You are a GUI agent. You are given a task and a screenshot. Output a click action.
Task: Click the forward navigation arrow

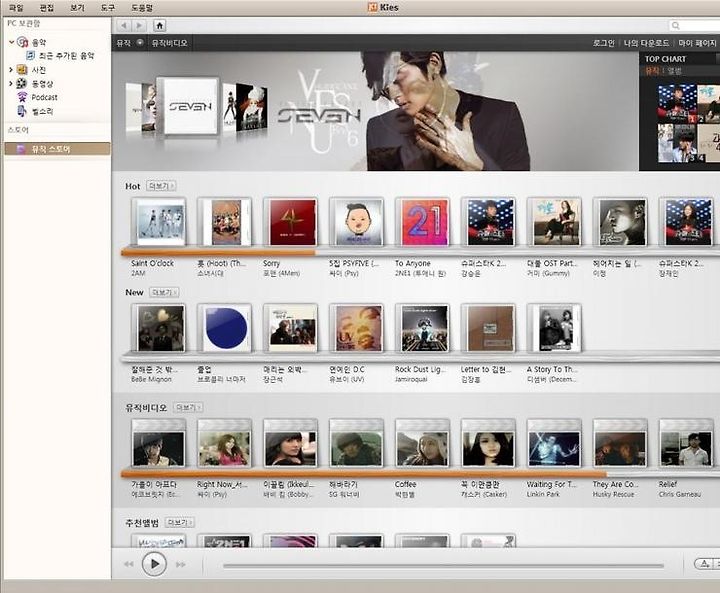(139, 26)
